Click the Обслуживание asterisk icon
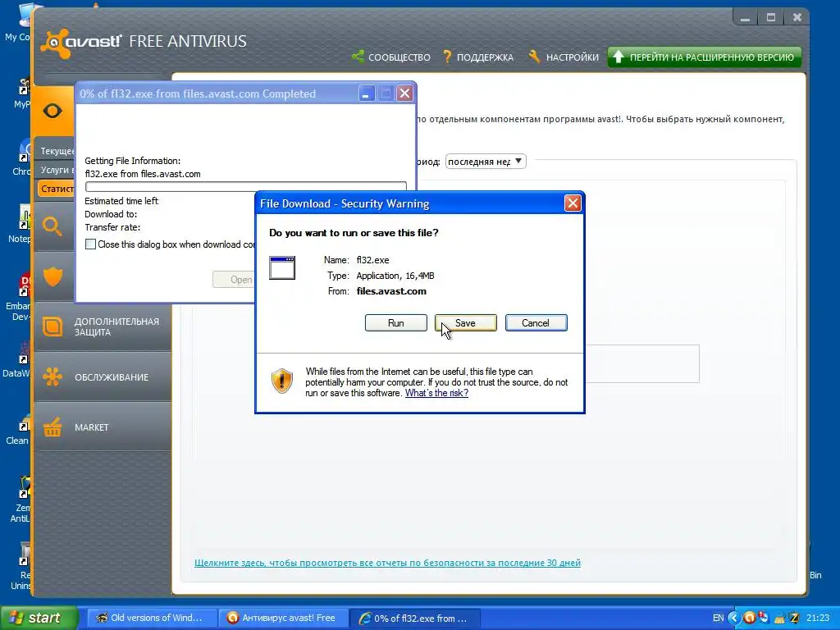Viewport: 840px width, 630px height. click(x=52, y=377)
